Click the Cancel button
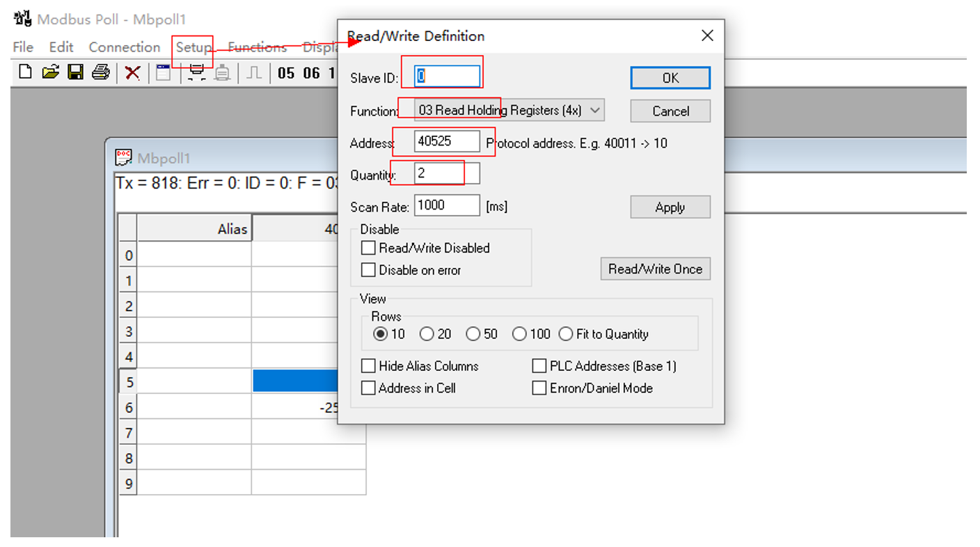This screenshot has height=547, width=980. (670, 111)
